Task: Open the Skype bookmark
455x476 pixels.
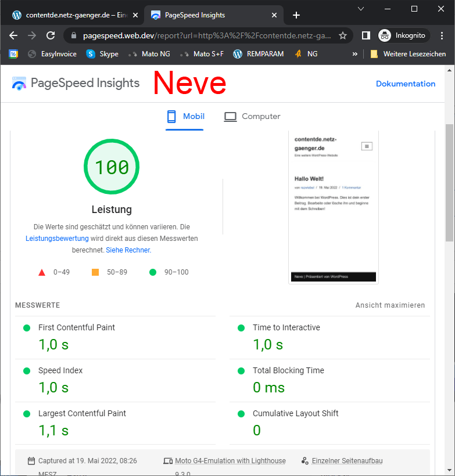Action: coord(102,54)
